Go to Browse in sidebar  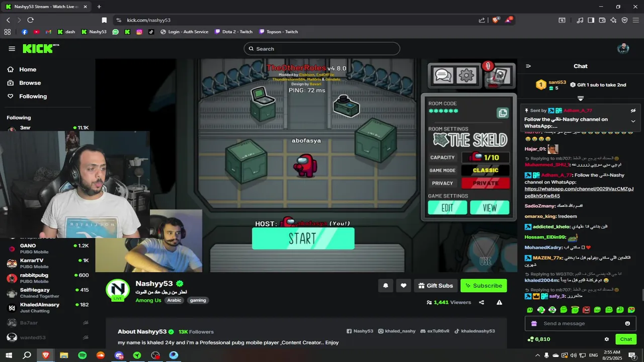30,83
